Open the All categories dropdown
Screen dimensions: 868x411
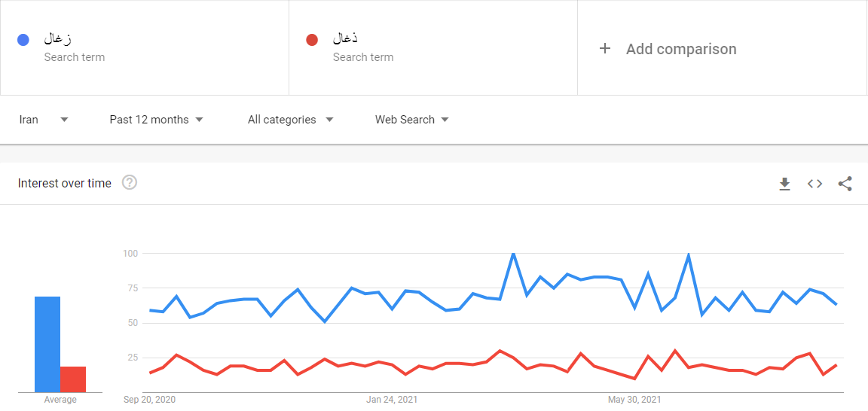click(290, 120)
